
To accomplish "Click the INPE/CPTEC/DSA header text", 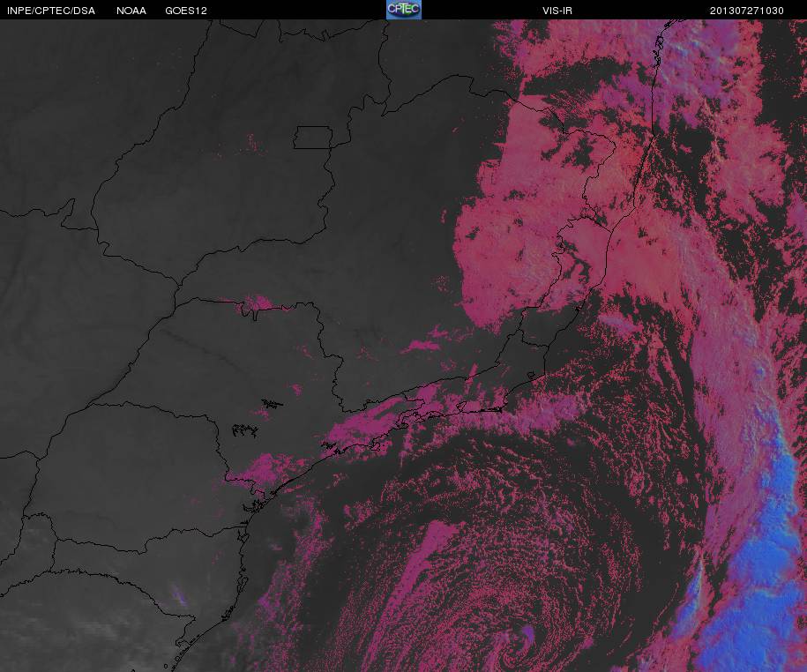I will pyautogui.click(x=51, y=11).
